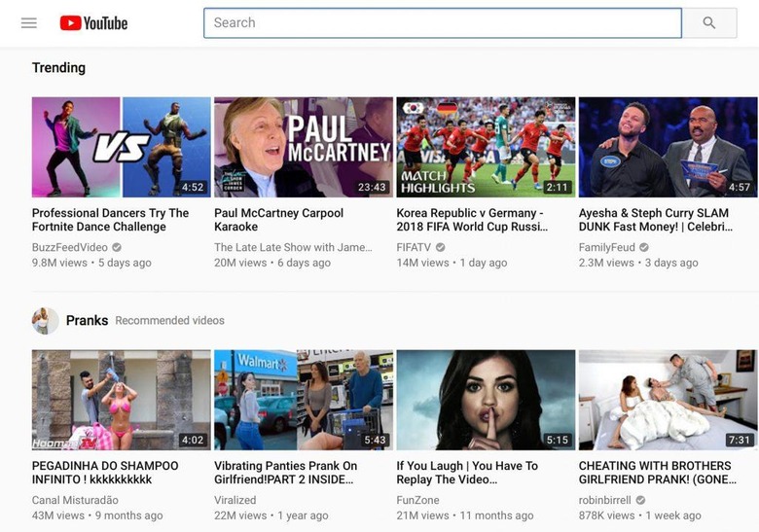
Task: Open the Trending section heading
Action: click(x=58, y=67)
